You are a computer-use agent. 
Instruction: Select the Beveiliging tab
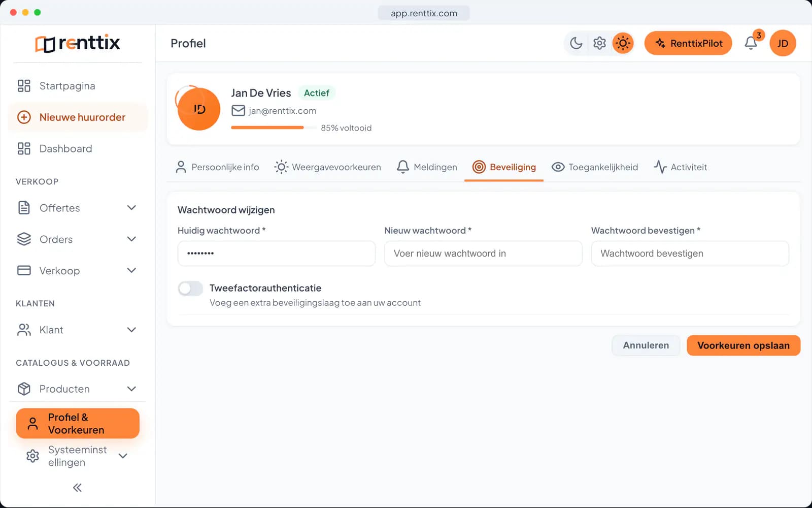click(504, 167)
